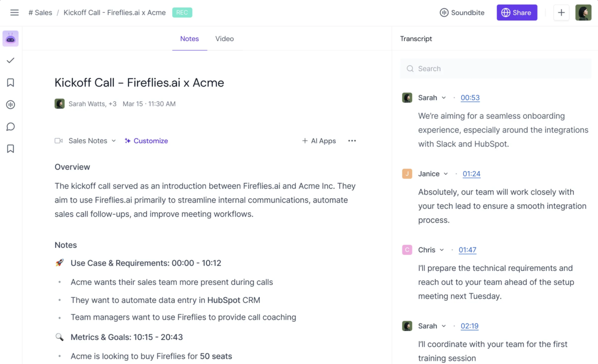This screenshot has height=364, width=598.
Task: Switch to the Notes tab
Action: [190, 38]
